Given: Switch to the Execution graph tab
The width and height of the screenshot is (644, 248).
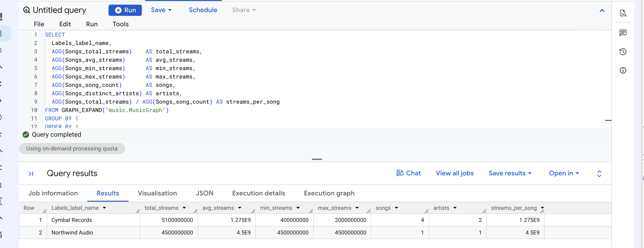Looking at the screenshot, I should click(x=329, y=193).
